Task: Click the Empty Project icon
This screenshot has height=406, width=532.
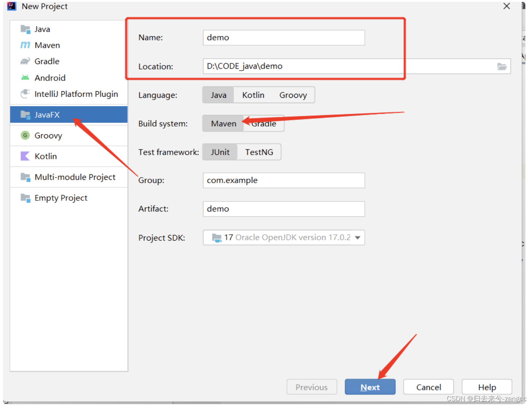Action: pyautogui.click(x=25, y=198)
